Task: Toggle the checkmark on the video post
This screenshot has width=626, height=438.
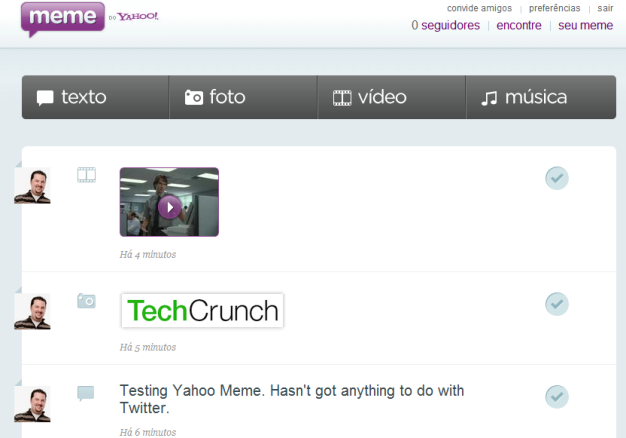Action: point(557,178)
